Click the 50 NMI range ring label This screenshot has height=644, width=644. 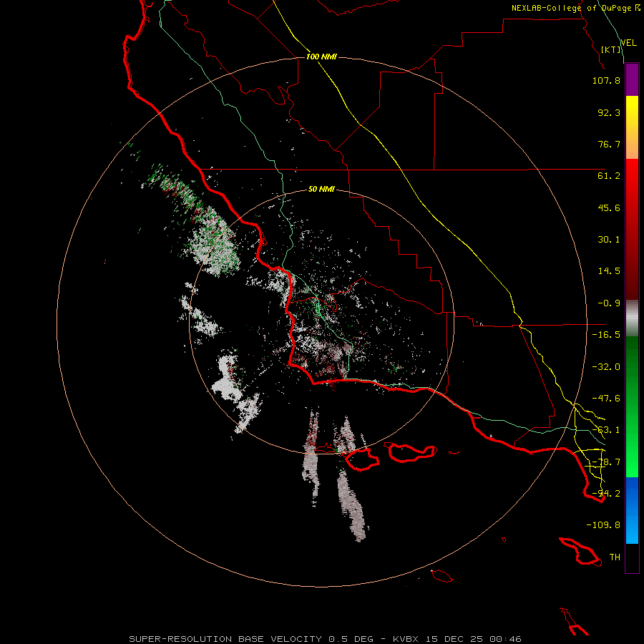(321, 190)
